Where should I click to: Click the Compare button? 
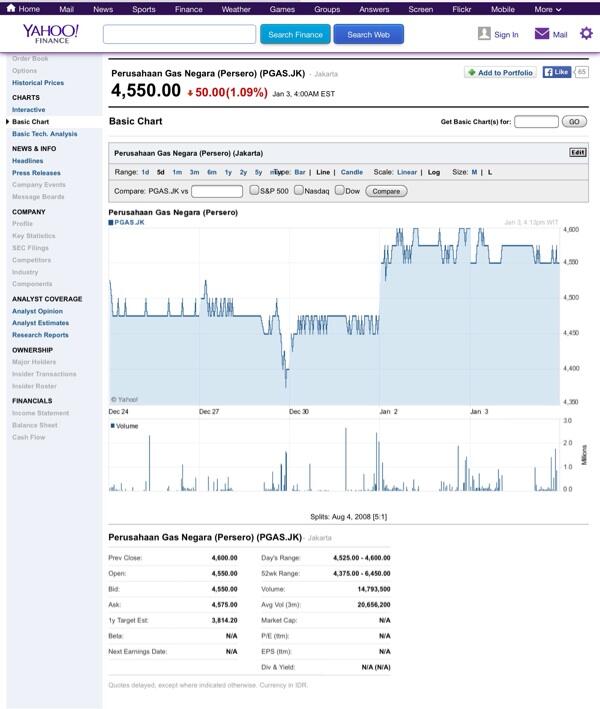coord(386,191)
